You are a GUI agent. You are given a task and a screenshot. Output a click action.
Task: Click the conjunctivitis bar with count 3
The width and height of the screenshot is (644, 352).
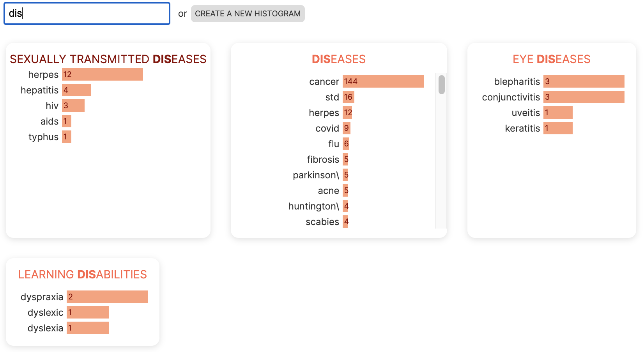click(x=584, y=97)
